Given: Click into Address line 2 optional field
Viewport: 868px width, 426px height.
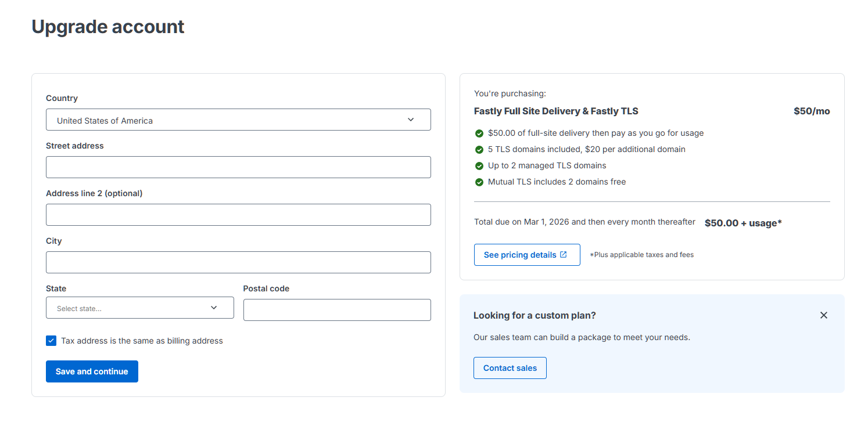Looking at the screenshot, I should (x=238, y=215).
